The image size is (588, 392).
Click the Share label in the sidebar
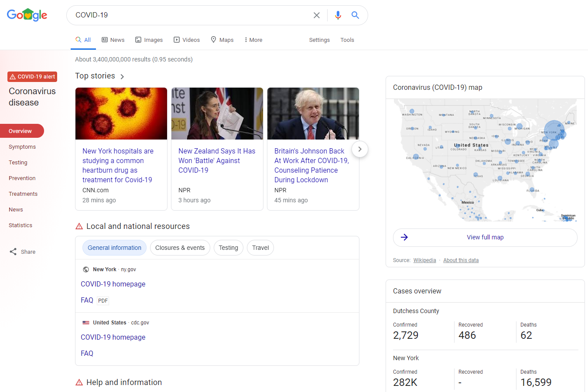coord(28,252)
